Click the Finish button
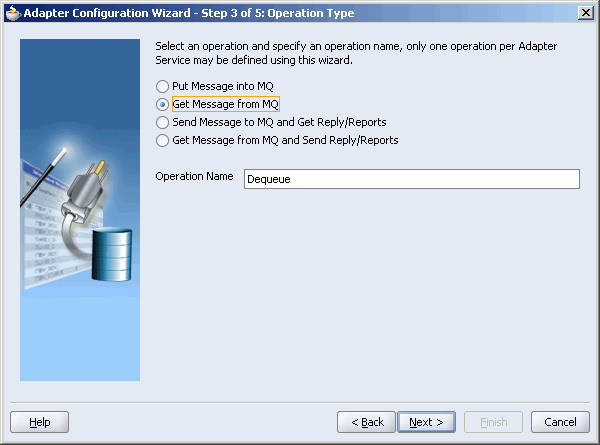The width and height of the screenshot is (600, 445). 493,422
